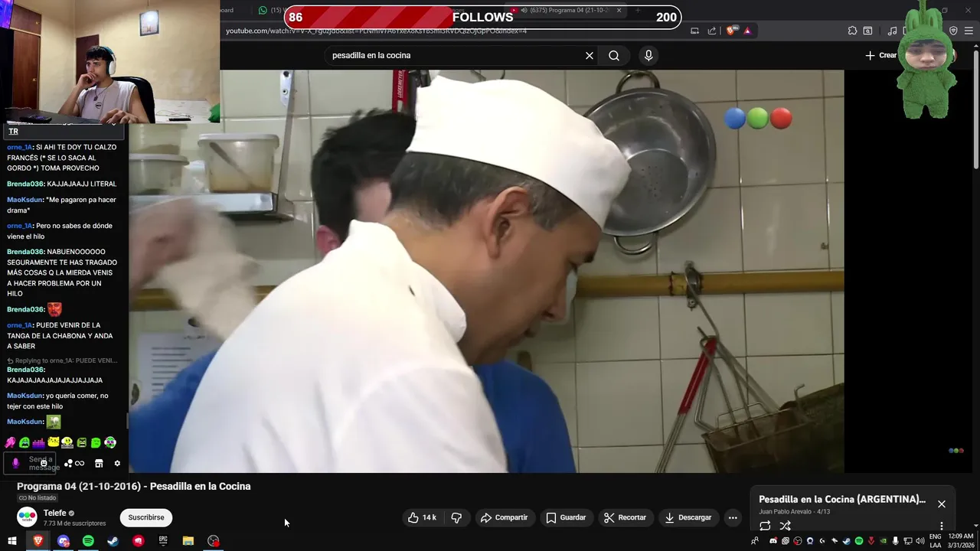Open OBS Studio from the taskbar
The height and width of the screenshot is (551, 980).
(214, 541)
